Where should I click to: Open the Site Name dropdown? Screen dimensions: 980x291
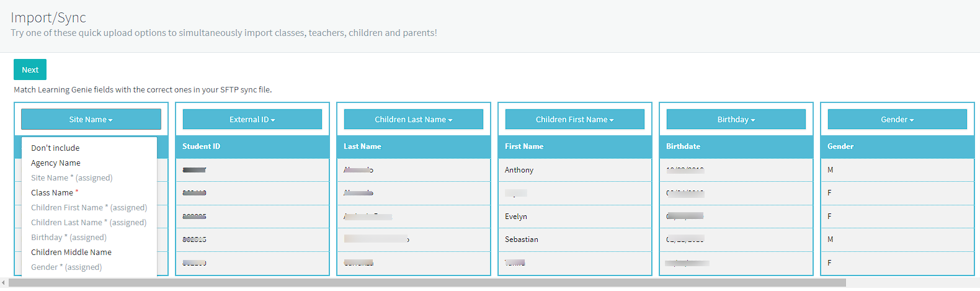click(x=91, y=119)
